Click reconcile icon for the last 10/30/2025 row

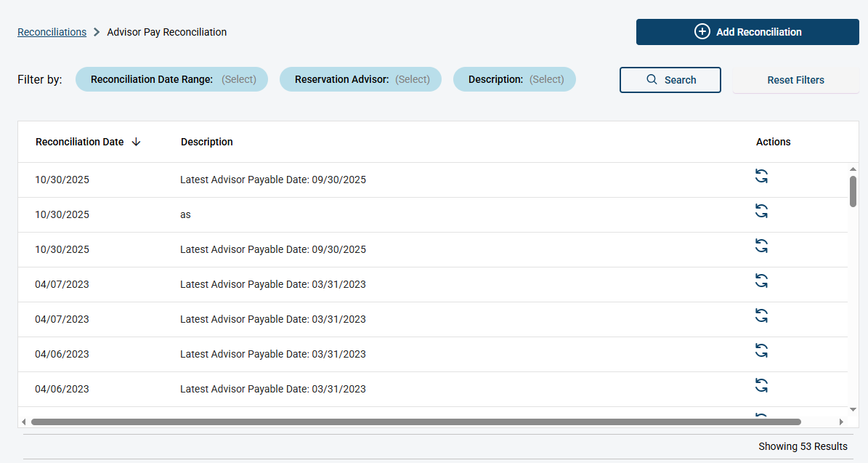[x=762, y=246]
